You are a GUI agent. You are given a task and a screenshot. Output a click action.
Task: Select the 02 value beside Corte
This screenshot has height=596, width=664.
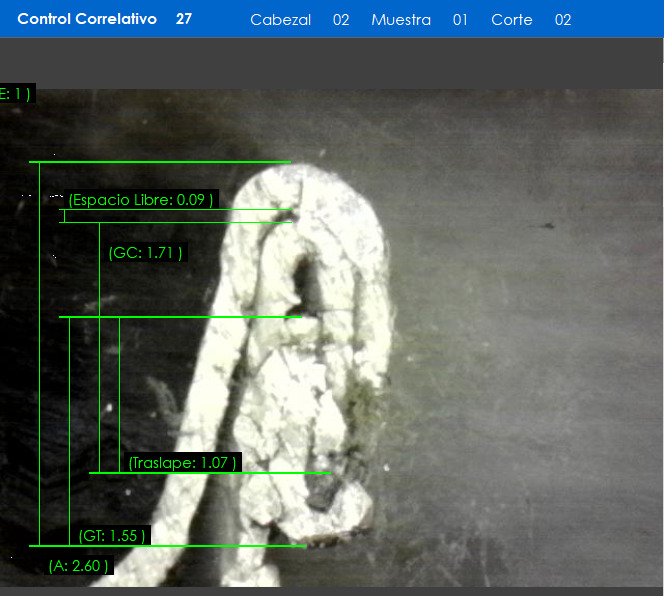point(563,20)
